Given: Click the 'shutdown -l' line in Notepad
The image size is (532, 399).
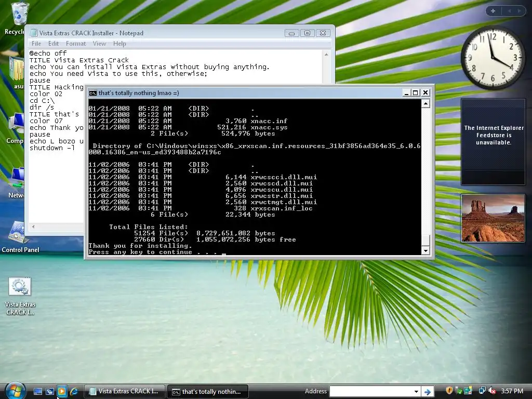Looking at the screenshot, I should [52, 148].
